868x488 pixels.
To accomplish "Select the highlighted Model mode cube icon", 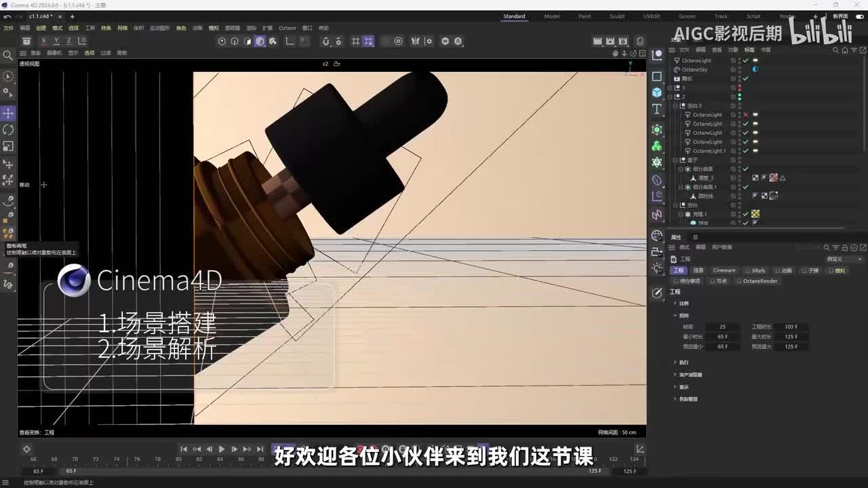I will pyautogui.click(x=260, y=41).
